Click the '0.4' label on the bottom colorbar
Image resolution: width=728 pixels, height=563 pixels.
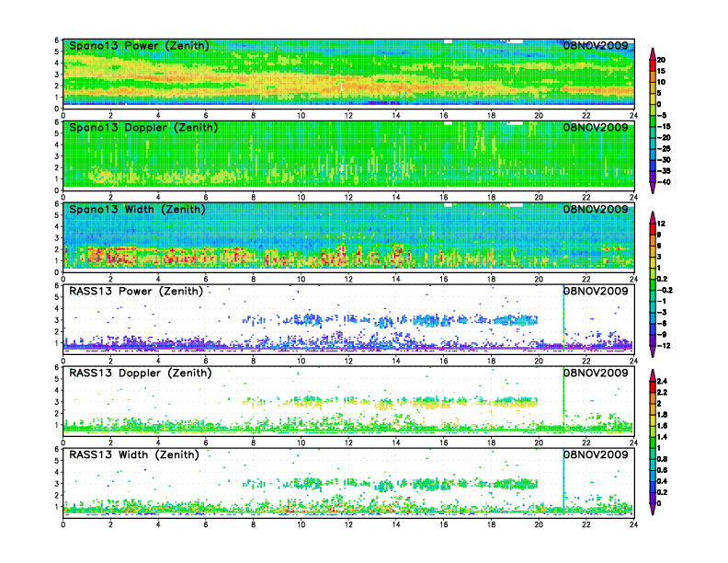point(662,481)
